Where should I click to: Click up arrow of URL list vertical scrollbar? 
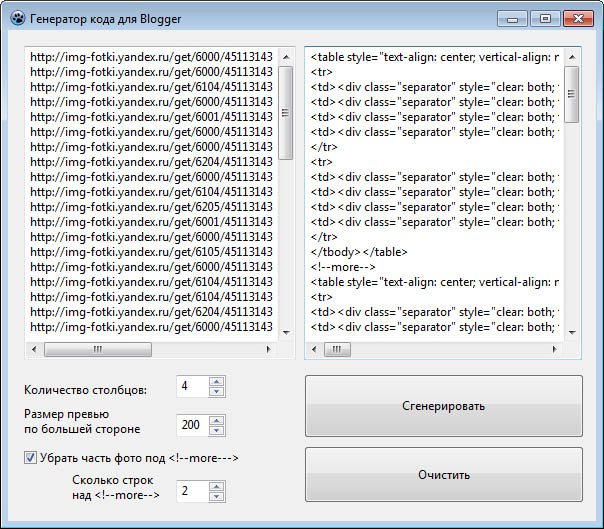point(286,57)
